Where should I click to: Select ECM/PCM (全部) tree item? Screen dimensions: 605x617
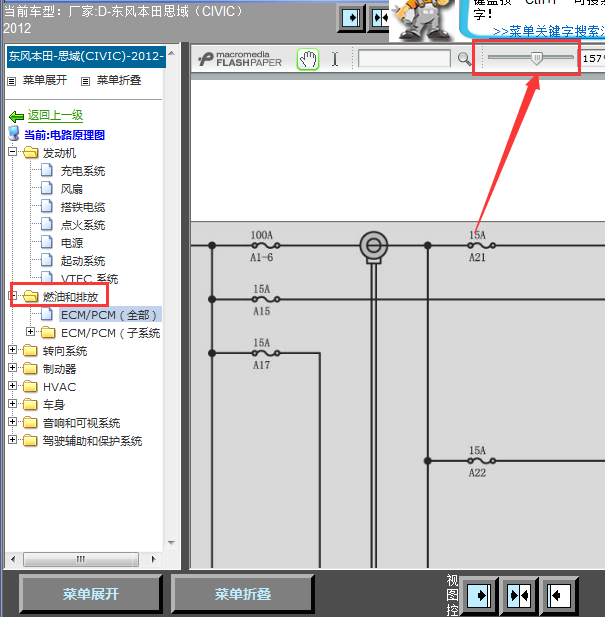click(x=109, y=315)
